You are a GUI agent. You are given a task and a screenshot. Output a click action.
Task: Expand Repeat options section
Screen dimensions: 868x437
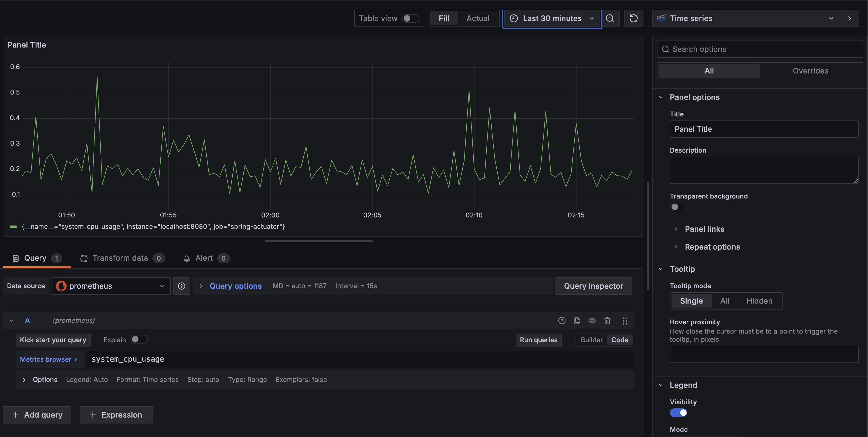[x=712, y=247]
